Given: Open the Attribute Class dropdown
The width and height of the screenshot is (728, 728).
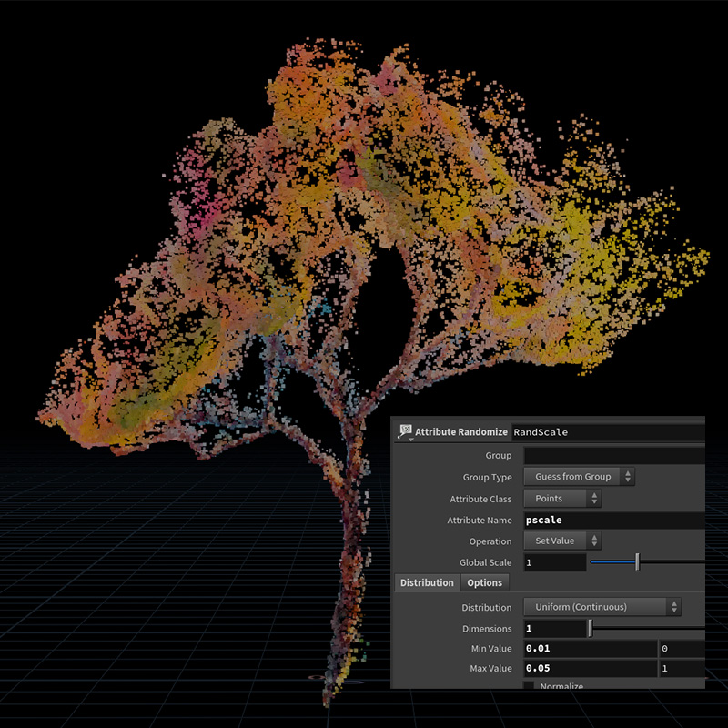Looking at the screenshot, I should tap(562, 499).
